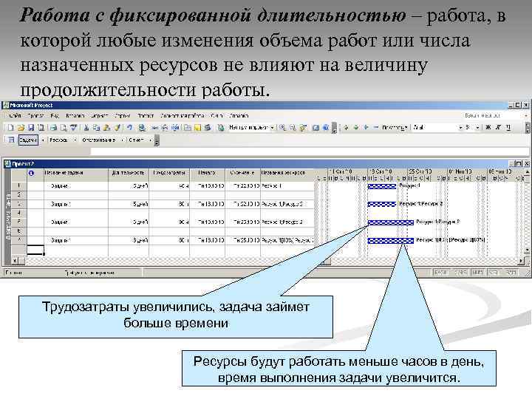Click the empty selected cell below row 7
Image resolution: width=532 pixels, height=399 pixels.
tap(35, 250)
